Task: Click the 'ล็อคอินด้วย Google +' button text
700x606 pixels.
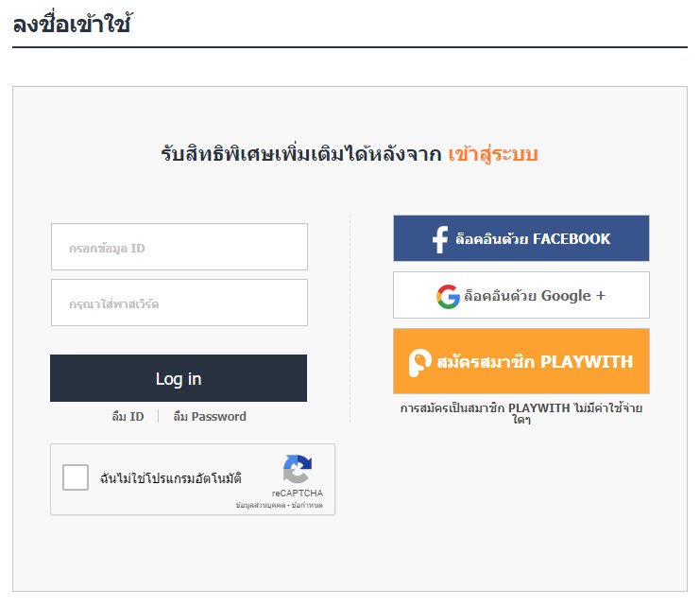Action: click(x=535, y=296)
